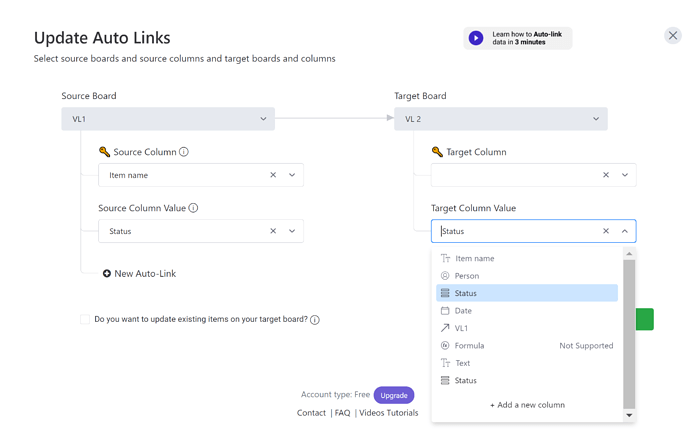Click the Source Column Value info icon
This screenshot has width=690, height=434.
(x=193, y=208)
